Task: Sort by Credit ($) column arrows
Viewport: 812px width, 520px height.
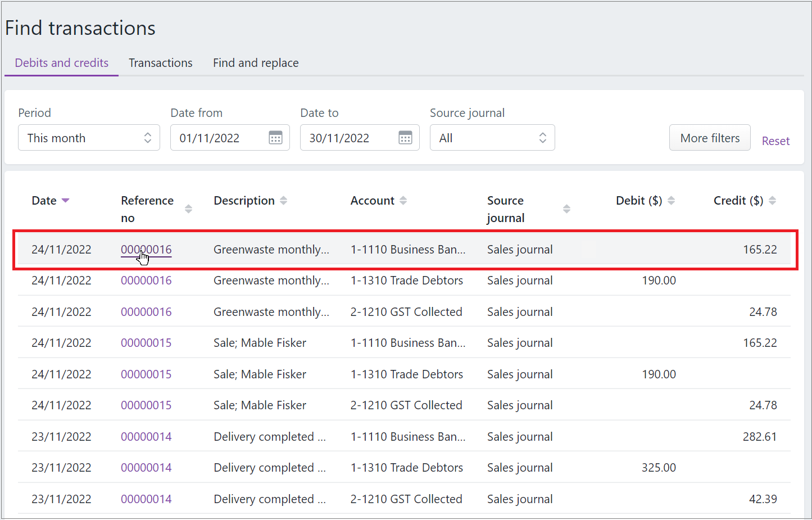Action: tap(772, 201)
